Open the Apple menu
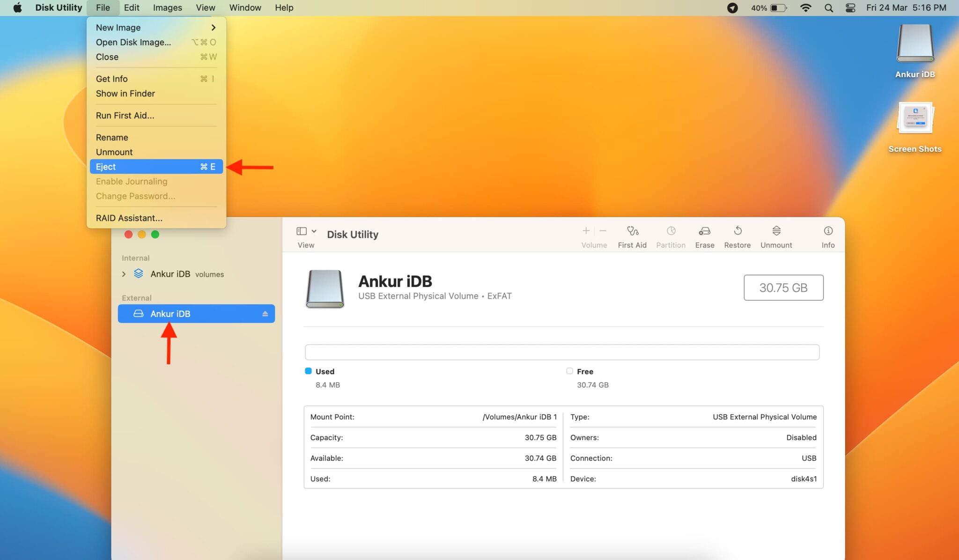Image resolution: width=959 pixels, height=560 pixels. (x=17, y=8)
